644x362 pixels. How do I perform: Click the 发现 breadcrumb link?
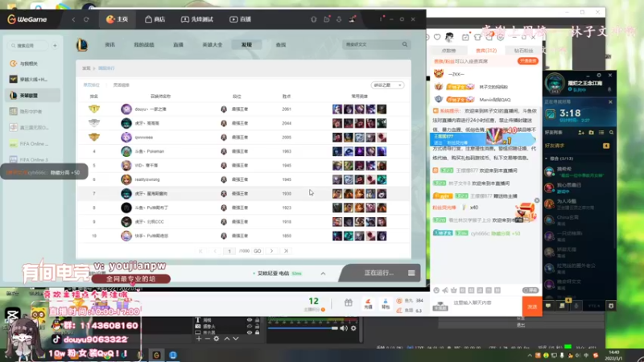coord(86,68)
